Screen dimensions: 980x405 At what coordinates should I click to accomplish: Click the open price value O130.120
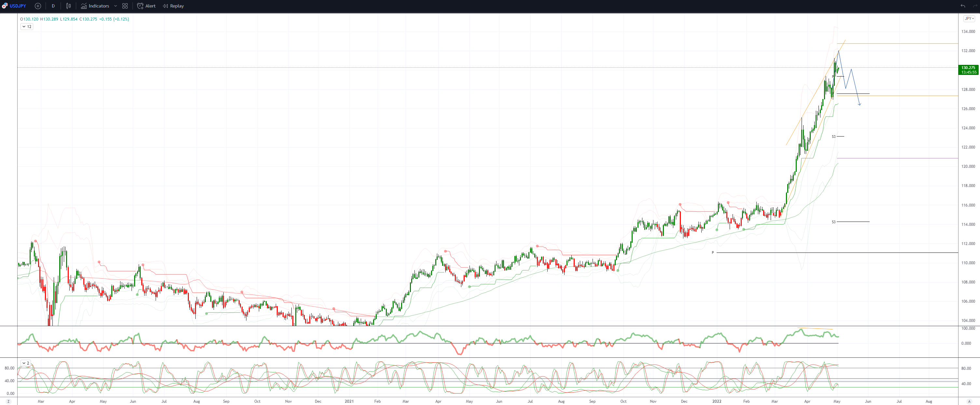coord(29,19)
